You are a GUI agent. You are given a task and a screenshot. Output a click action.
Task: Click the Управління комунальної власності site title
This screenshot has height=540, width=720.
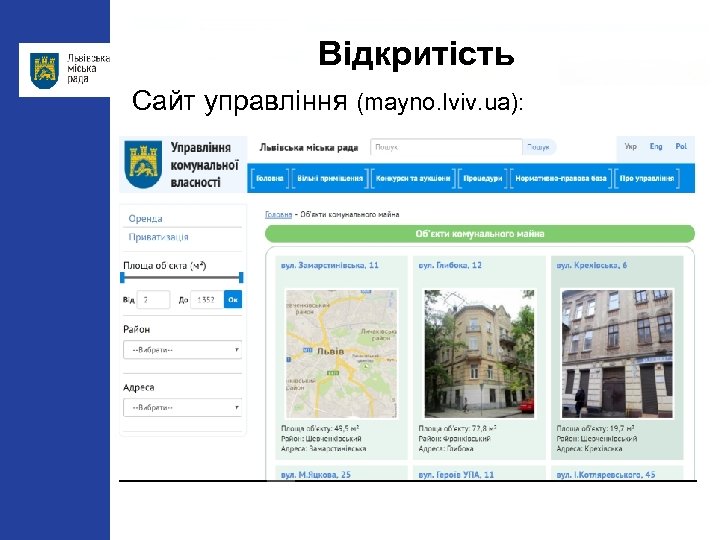point(204,165)
